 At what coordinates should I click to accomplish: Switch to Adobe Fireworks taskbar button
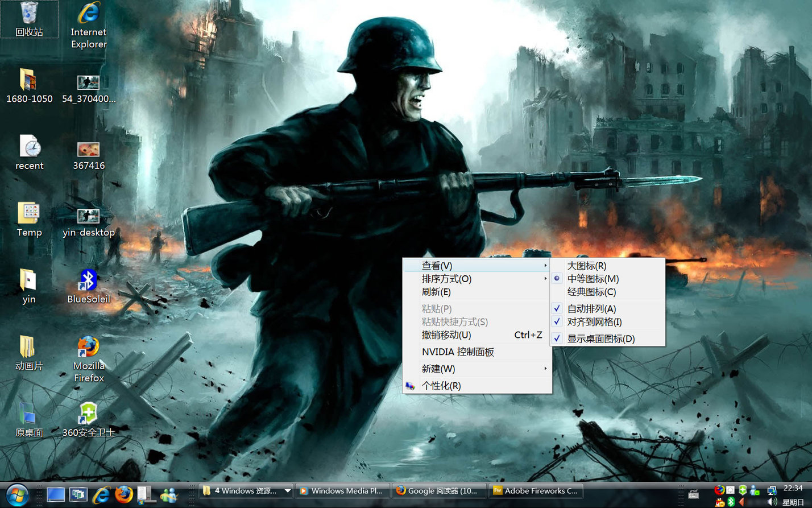point(536,490)
